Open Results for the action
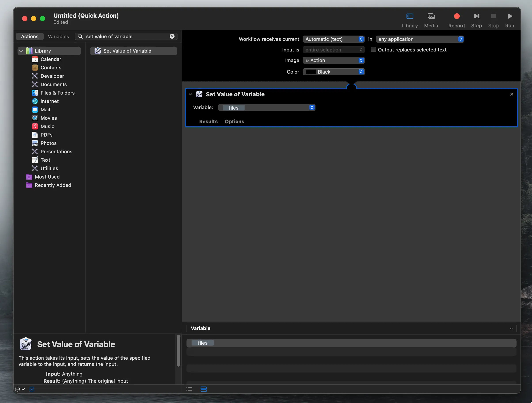This screenshot has height=403, width=532. click(208, 122)
